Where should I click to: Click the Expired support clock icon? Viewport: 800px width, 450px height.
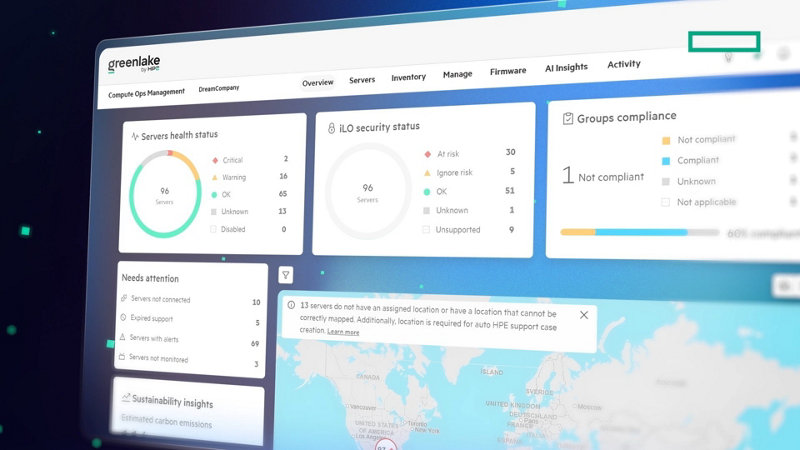click(x=123, y=317)
